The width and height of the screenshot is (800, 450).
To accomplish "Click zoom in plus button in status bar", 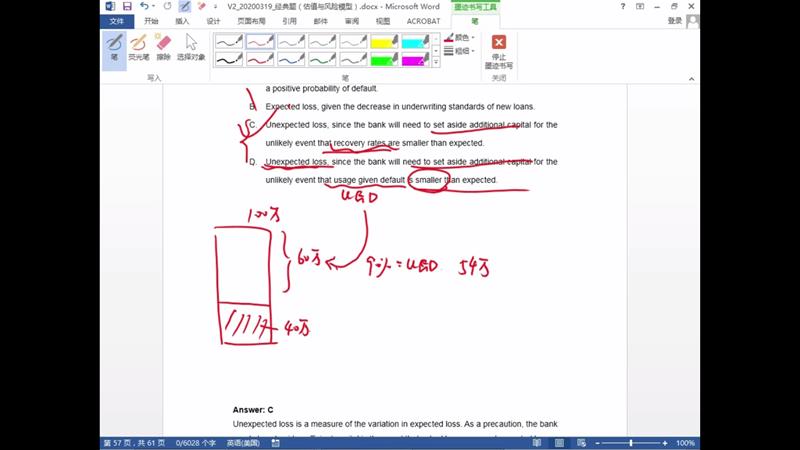I will 665,443.
